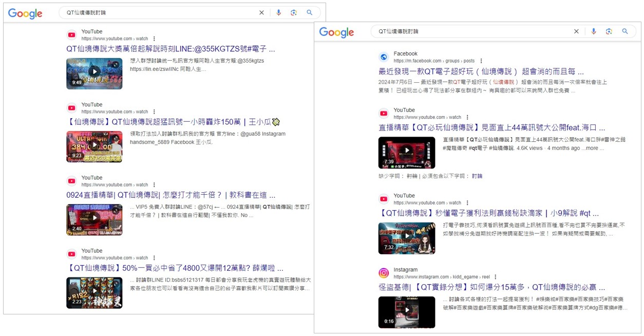Click YouTube favicon of the 大獎萬倍起 result
The width and height of the screenshot is (644, 336).
tap(72, 35)
